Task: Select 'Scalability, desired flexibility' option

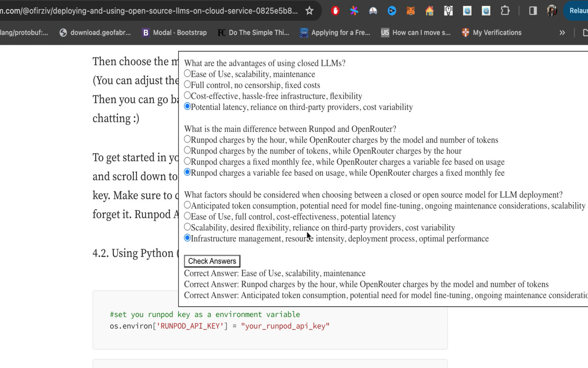Action: point(187,227)
